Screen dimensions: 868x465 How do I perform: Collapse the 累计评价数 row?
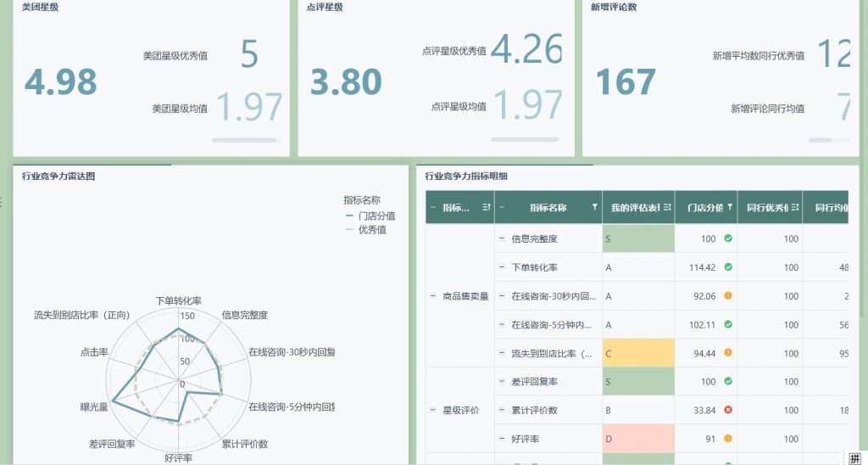coord(502,410)
